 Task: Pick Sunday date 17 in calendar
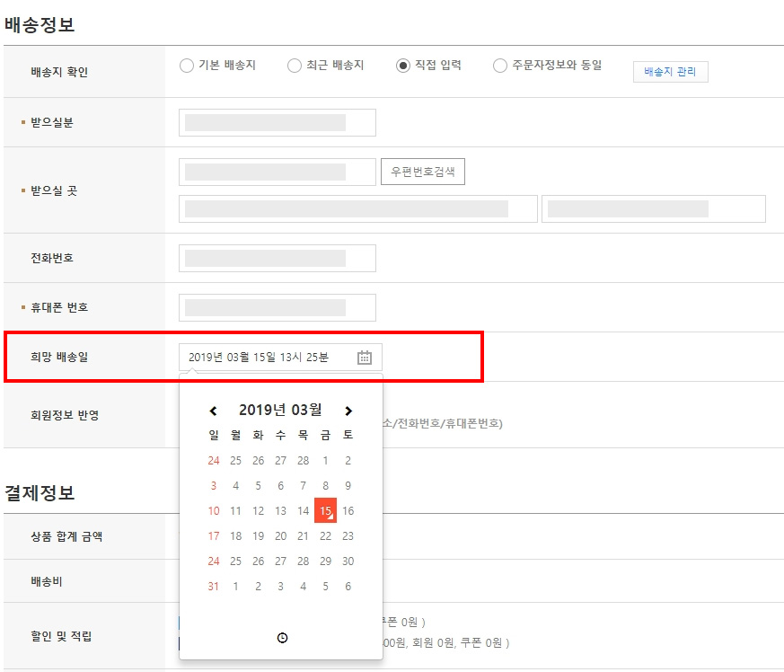point(214,536)
